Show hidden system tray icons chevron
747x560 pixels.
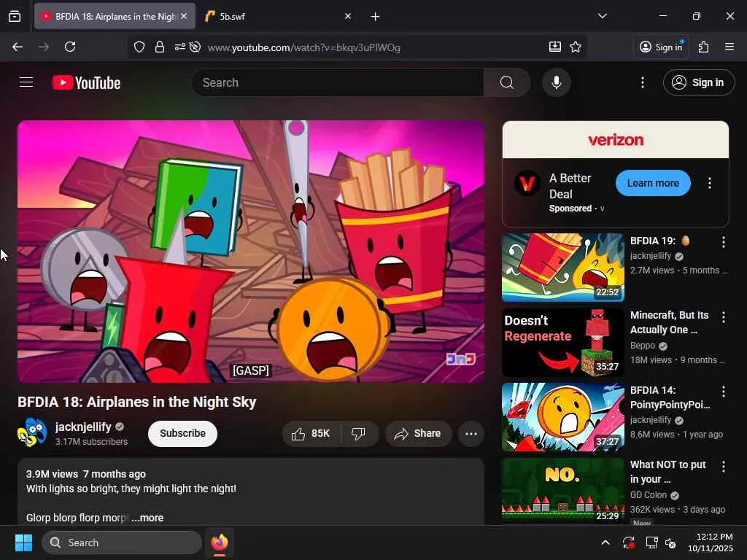coord(605,542)
